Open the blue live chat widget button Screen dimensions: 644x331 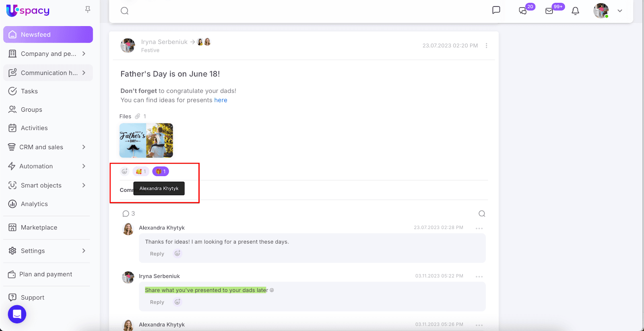click(17, 314)
